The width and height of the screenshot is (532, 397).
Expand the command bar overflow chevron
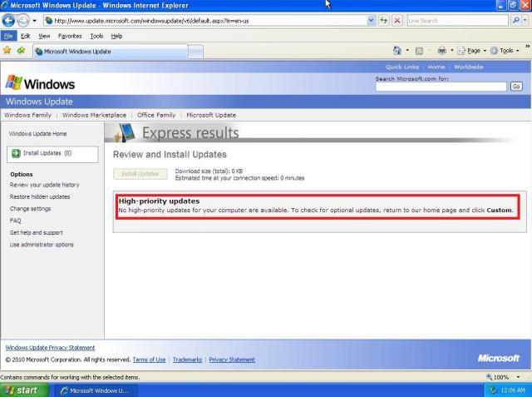pyautogui.click(x=528, y=46)
